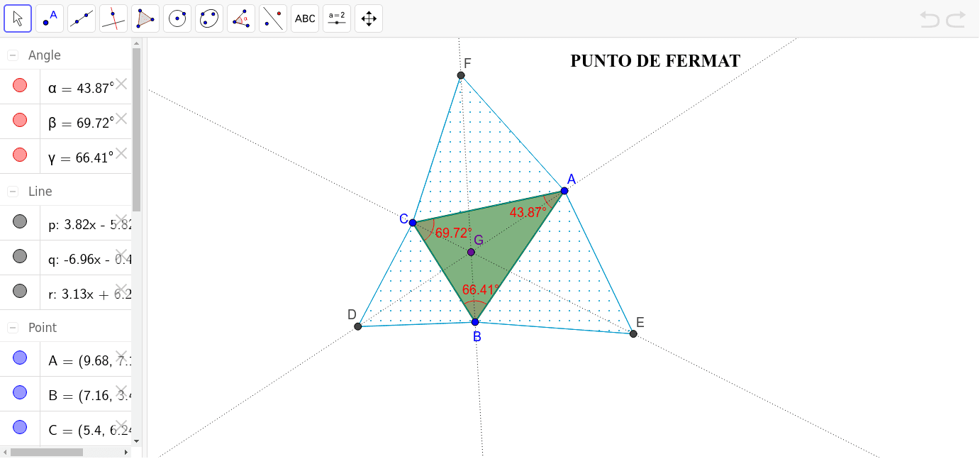This screenshot has height=459, width=980.
Task: Toggle visibility of point B in list
Action: click(x=20, y=392)
